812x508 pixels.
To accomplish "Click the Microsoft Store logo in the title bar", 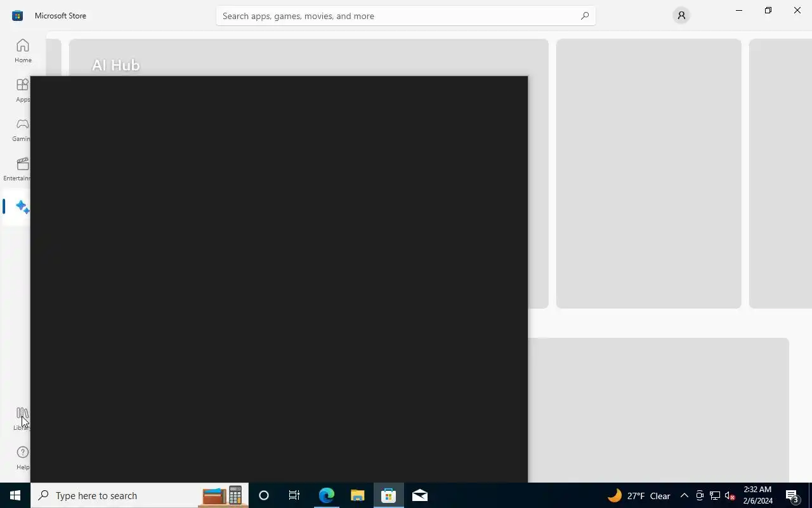I will [x=17, y=15].
